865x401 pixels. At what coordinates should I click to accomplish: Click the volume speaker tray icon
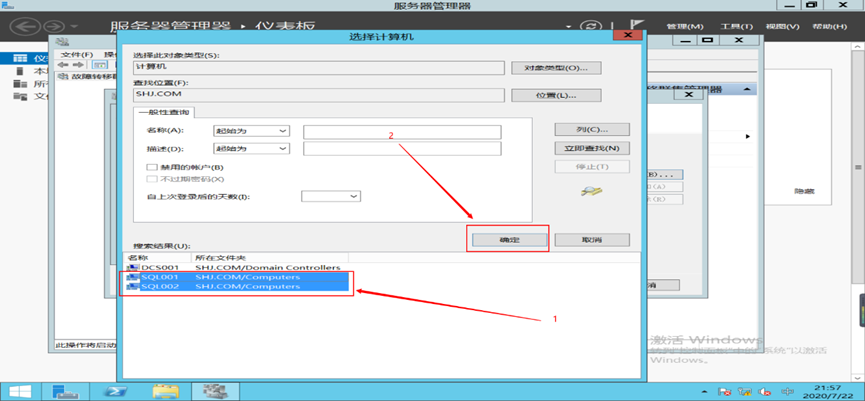764,392
